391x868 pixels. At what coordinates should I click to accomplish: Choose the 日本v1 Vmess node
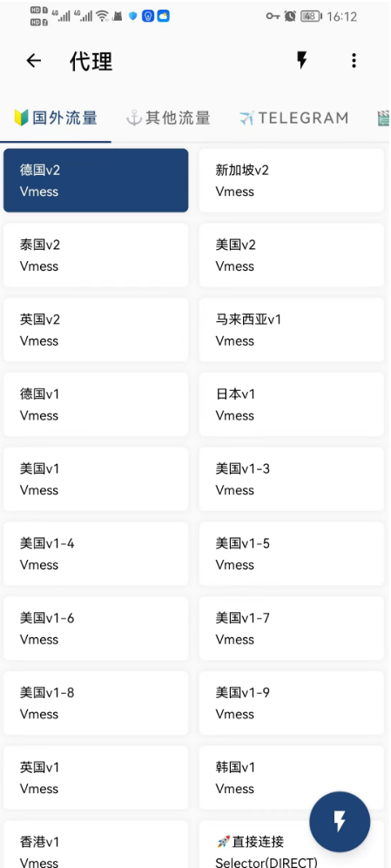click(x=292, y=405)
